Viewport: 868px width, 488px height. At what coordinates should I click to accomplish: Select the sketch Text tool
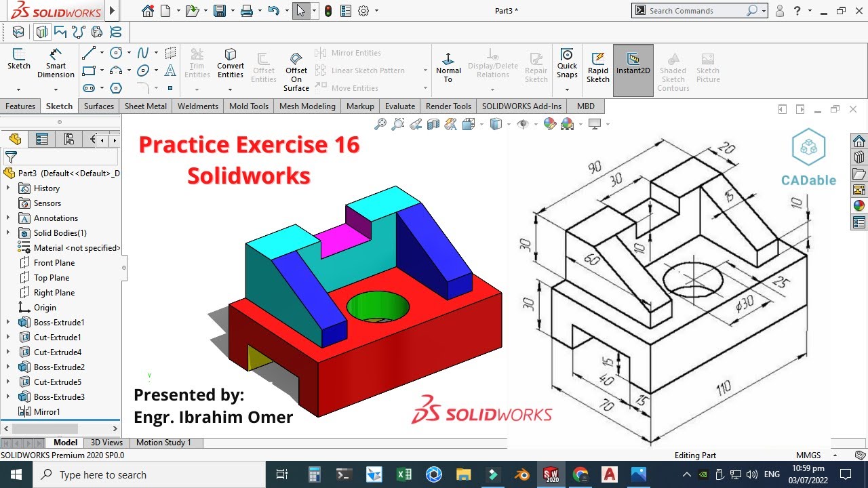pyautogui.click(x=170, y=70)
